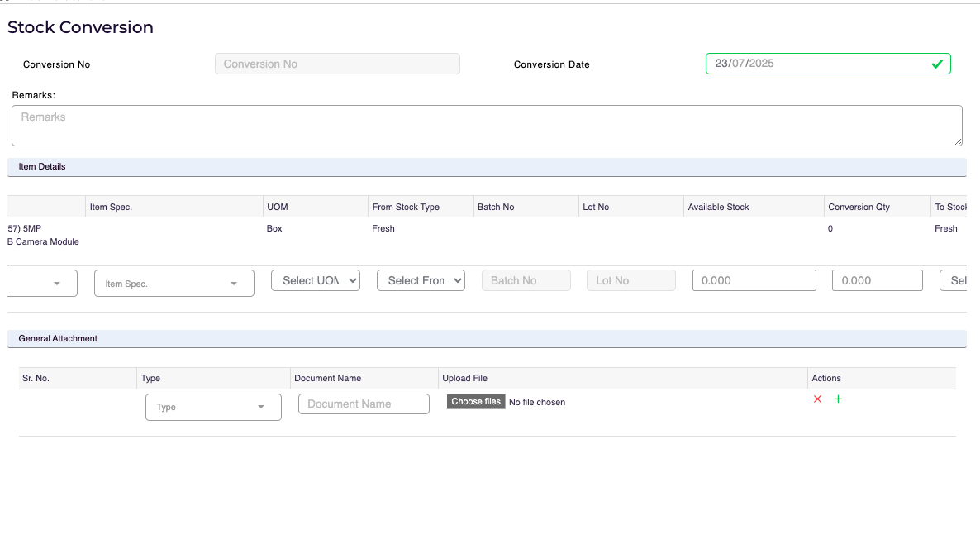Open the Item Spec. dropdown
Viewport: 980px width, 554px height.
pos(174,284)
